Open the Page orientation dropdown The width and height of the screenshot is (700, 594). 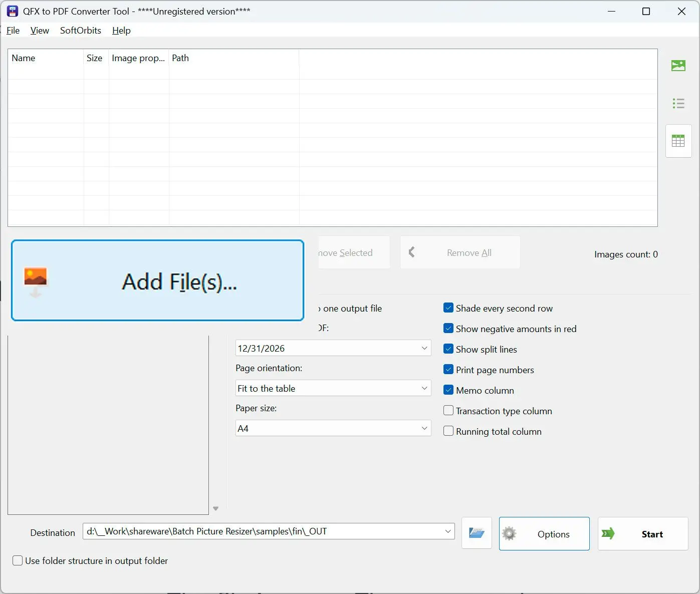tap(333, 388)
